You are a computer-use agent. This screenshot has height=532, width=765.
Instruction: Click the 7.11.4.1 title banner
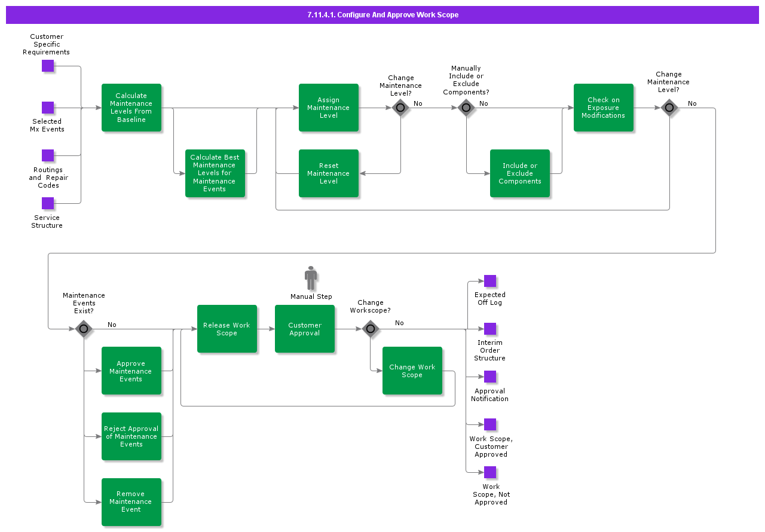click(x=382, y=14)
